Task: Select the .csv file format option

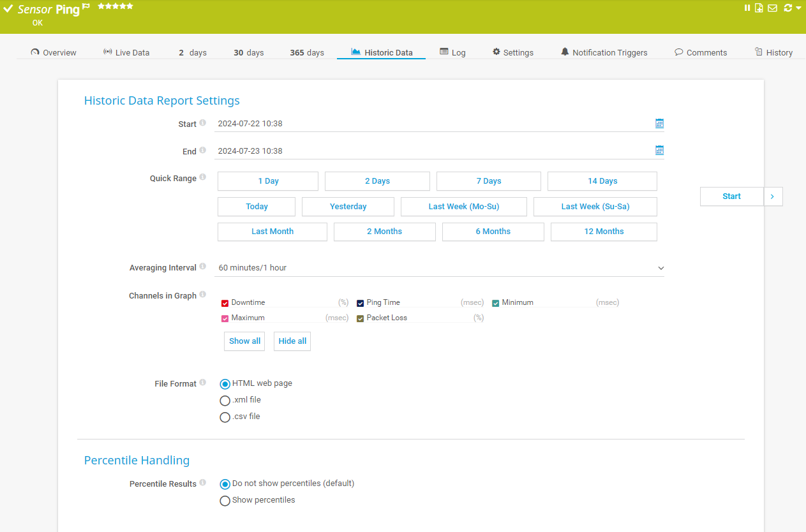Action: [x=225, y=417]
